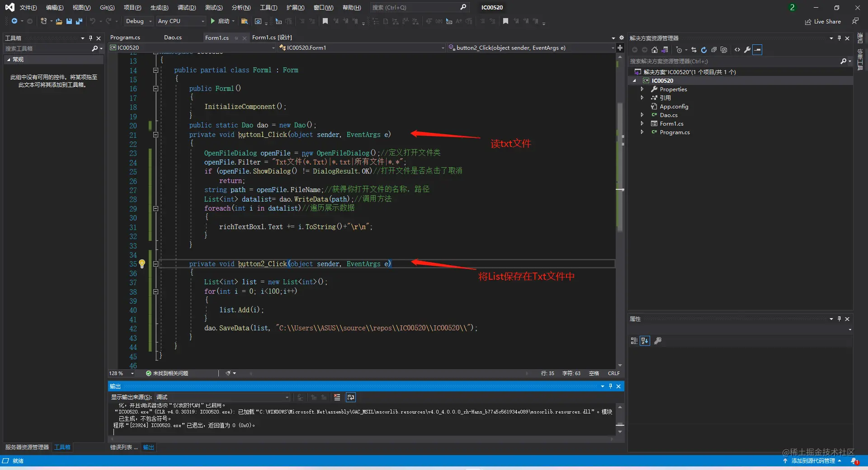Click the 搜索 (Ctrl+Q) search box
Viewport: 868px width, 470px height.
(419, 7)
